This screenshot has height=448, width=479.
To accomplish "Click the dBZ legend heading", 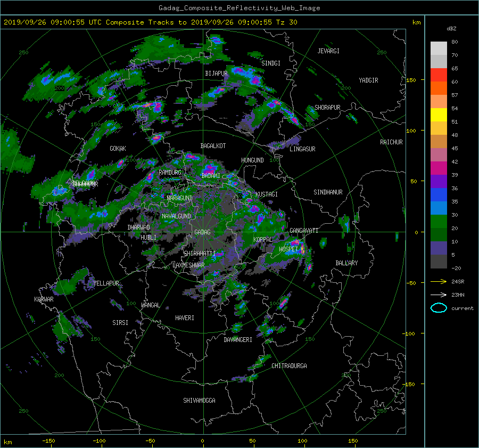I will point(451,28).
